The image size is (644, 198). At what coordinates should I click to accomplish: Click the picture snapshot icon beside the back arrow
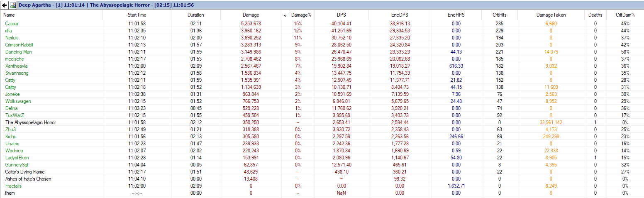[12, 5]
